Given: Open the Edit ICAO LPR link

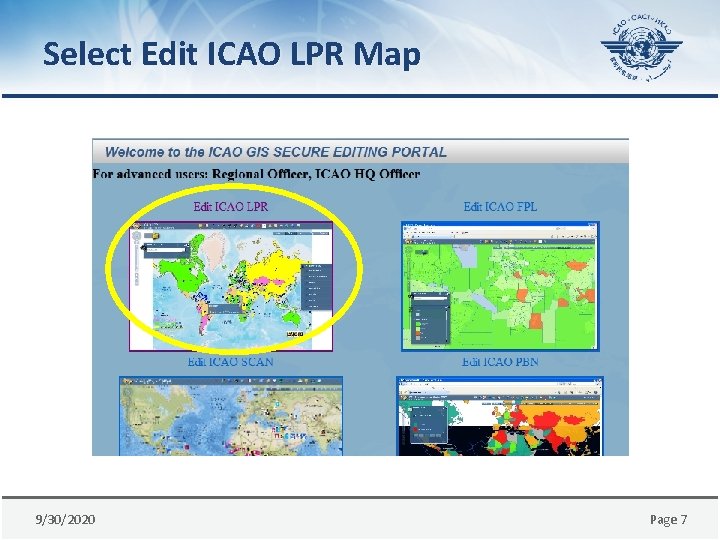Looking at the screenshot, I should 231,207.
